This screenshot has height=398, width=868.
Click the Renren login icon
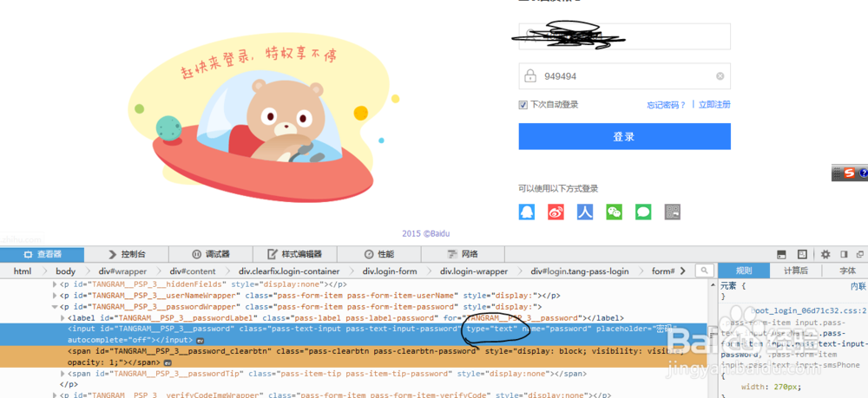(x=585, y=212)
